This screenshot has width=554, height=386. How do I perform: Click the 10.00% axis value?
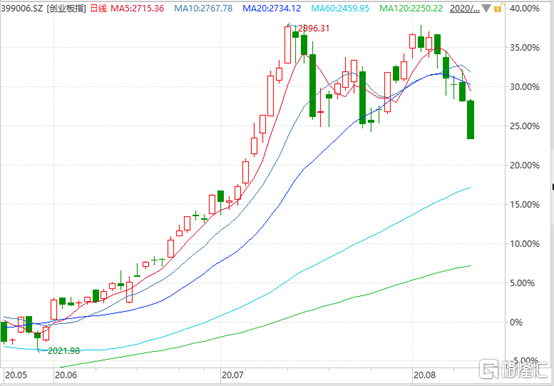click(525, 244)
